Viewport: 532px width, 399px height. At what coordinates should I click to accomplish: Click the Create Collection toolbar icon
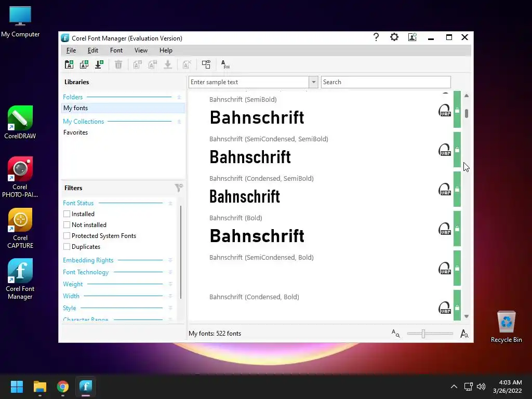[84, 64]
